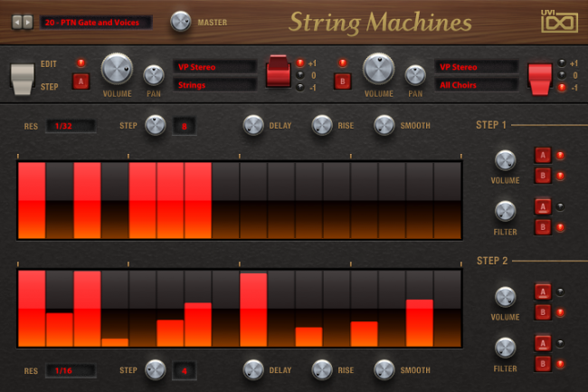Open Step 2 RES '1/16' dropdown
Viewport: 588px width, 392px height.
tap(71, 370)
